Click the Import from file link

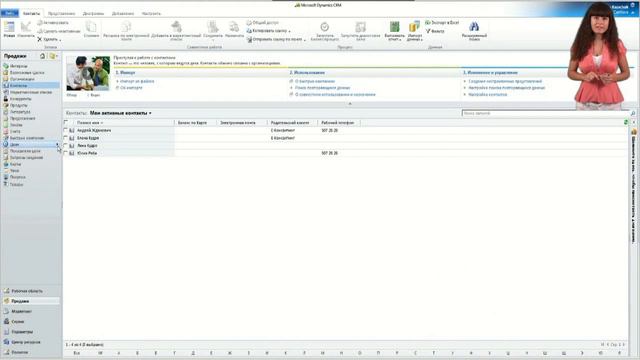coord(137,81)
